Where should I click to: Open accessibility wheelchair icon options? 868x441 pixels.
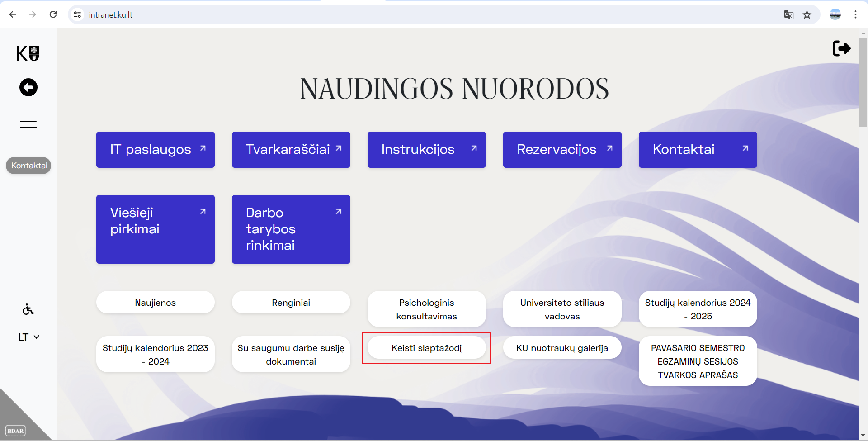pos(28,309)
